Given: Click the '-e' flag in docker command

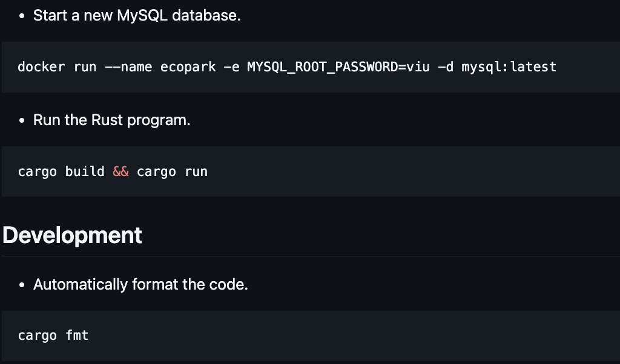Looking at the screenshot, I should (x=231, y=67).
